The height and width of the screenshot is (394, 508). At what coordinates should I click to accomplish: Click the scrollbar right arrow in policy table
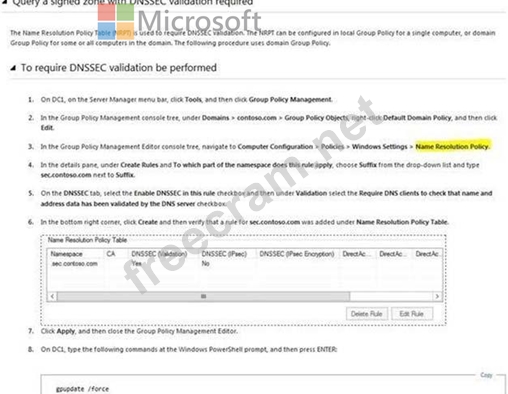pos(437,296)
